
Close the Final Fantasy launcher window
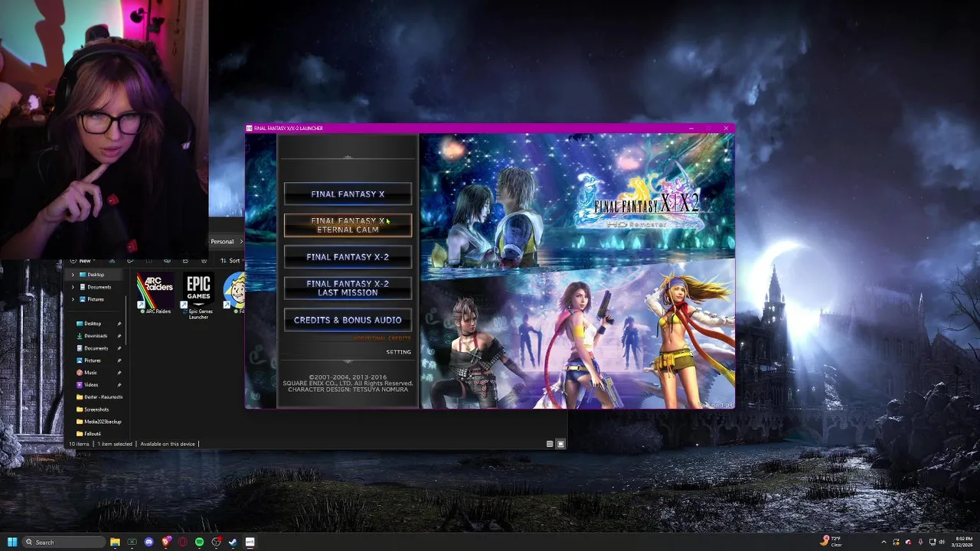pyautogui.click(x=725, y=128)
